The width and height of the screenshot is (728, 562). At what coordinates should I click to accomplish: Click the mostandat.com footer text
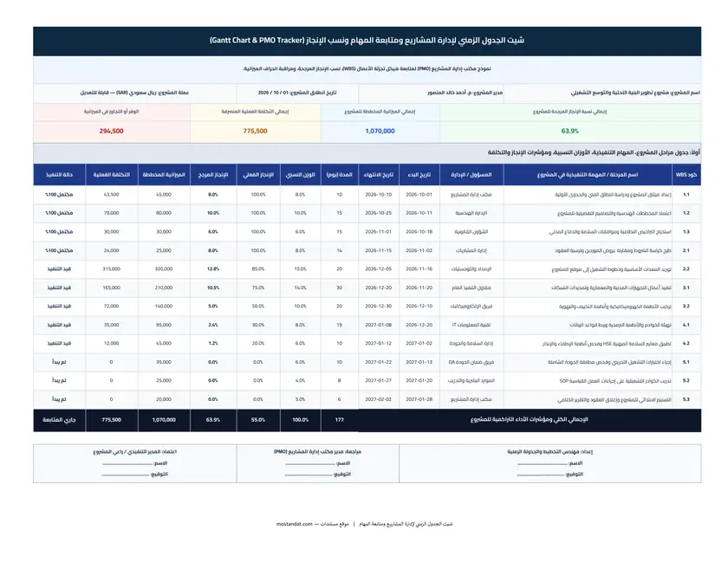295,524
